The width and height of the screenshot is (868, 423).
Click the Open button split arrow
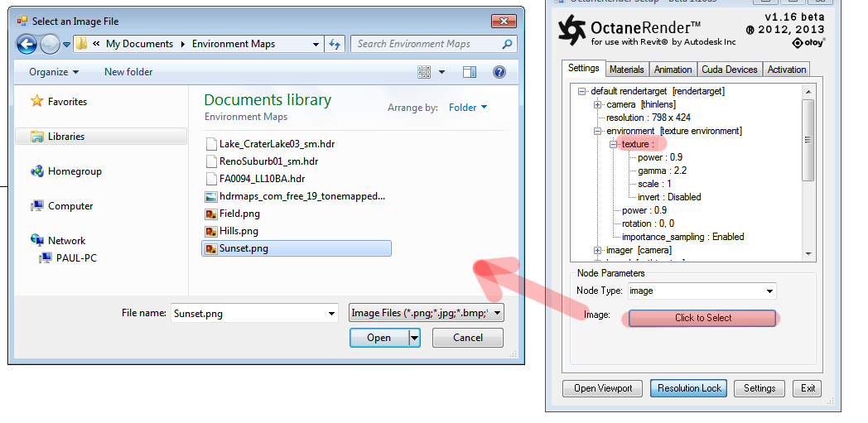click(415, 337)
